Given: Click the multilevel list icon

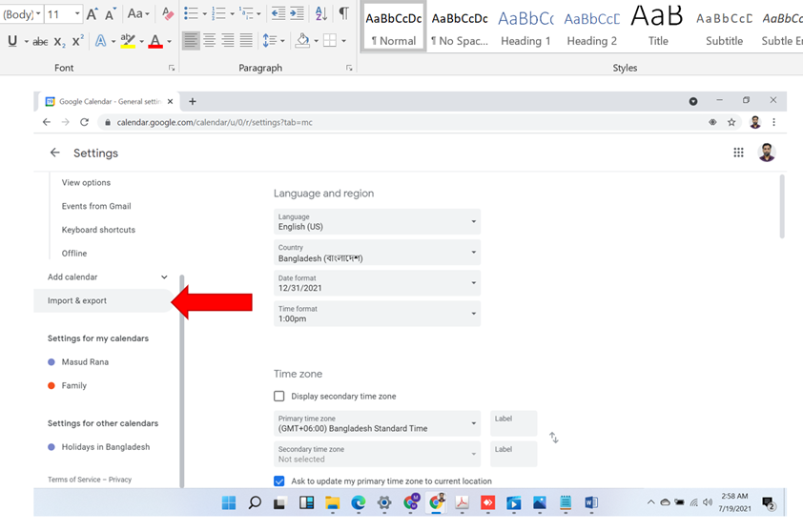Looking at the screenshot, I should click(x=246, y=14).
